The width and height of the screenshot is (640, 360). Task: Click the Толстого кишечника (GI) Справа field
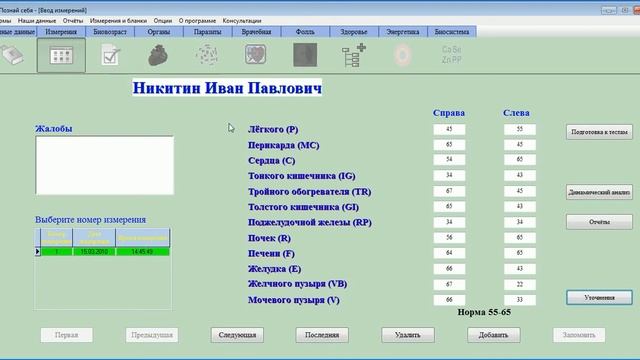click(449, 207)
